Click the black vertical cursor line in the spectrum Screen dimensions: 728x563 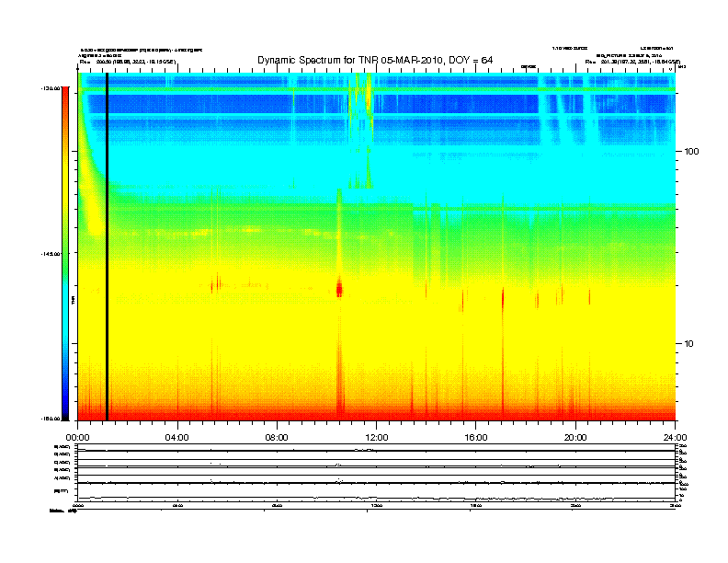107,247
